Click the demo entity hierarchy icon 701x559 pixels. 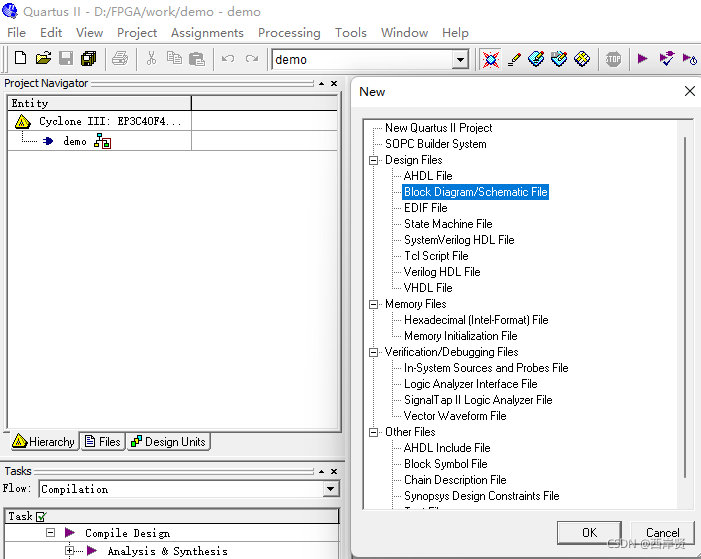[x=102, y=141]
